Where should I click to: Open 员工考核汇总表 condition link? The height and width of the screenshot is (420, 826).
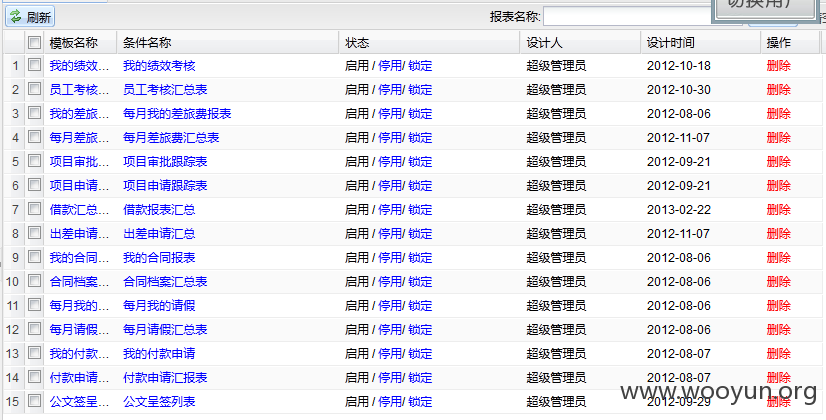point(165,90)
